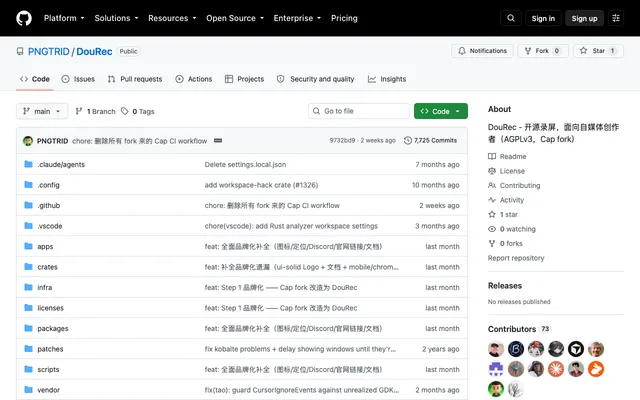640x400 pixels.
Task: Open the GitHub homepage logo
Action: click(x=24, y=18)
